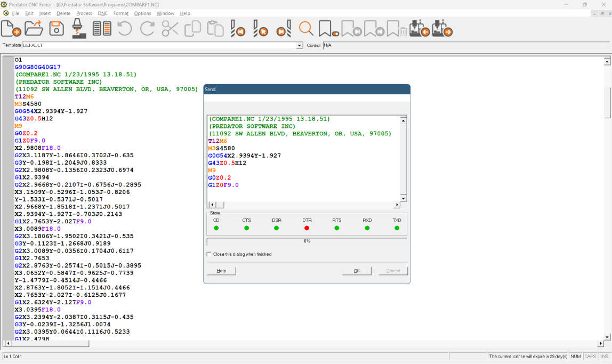Image resolution: width=612 pixels, height=364 pixels.
Task: Click the 0% transfer progress bar
Action: tap(307, 241)
